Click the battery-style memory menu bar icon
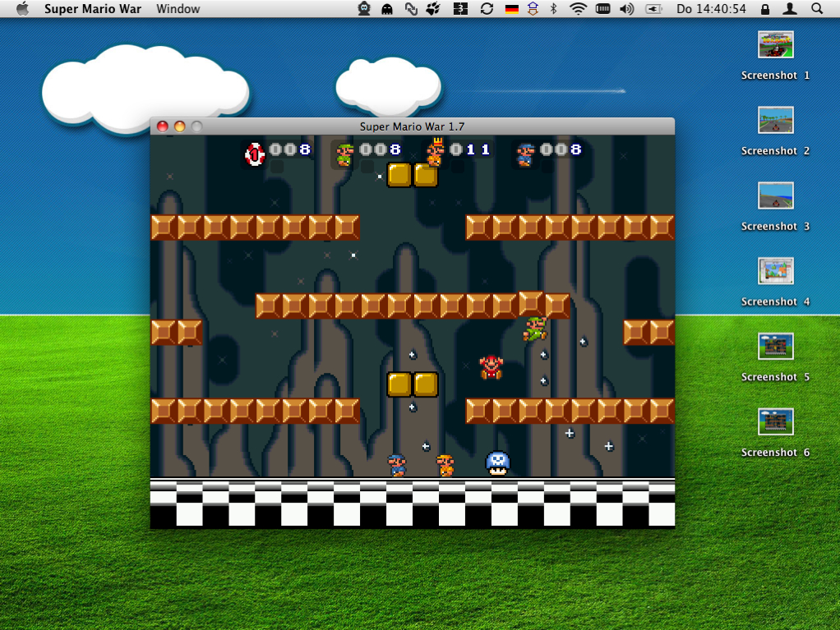Screen dimensions: 840x630 [602, 8]
